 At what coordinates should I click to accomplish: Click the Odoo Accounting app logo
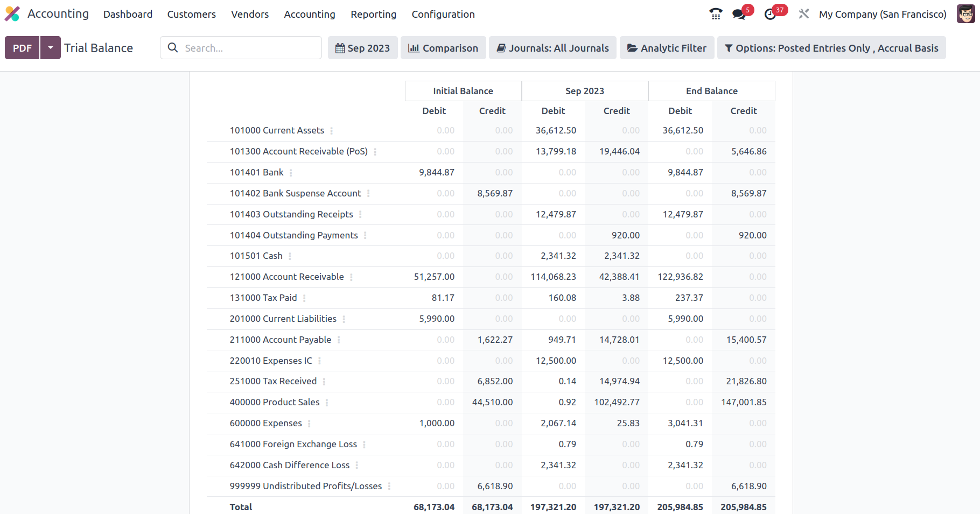(12, 14)
